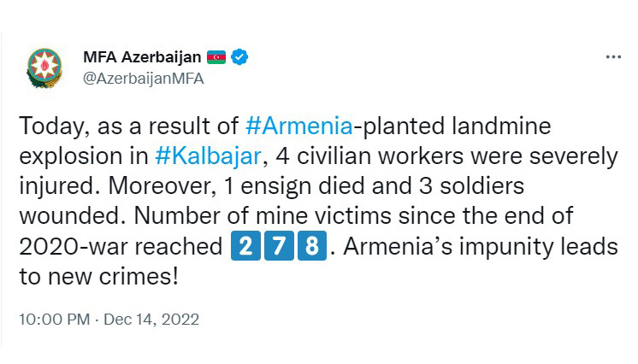
Task: Visit the @AzerbaijanMFA handle link
Action: pos(143,79)
